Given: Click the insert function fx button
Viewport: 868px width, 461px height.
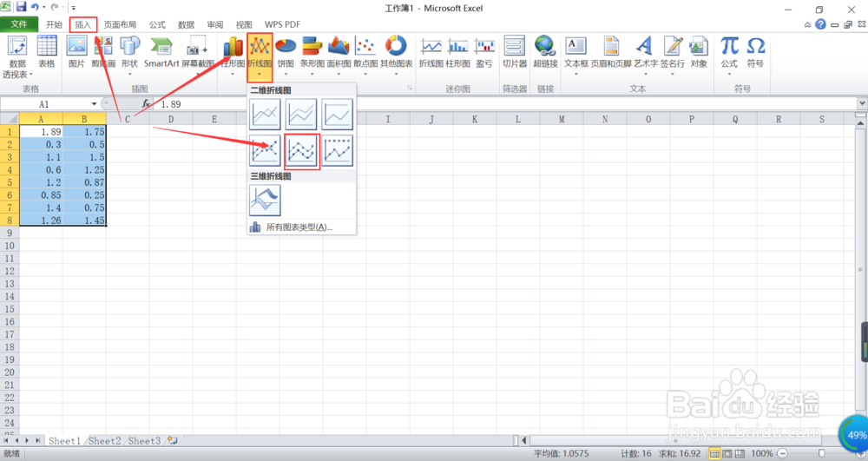Looking at the screenshot, I should click(146, 104).
